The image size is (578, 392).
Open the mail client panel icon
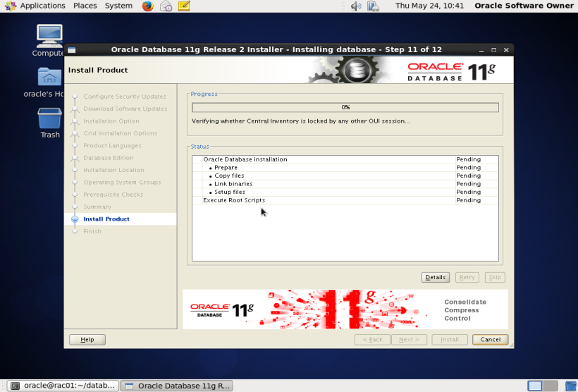[x=166, y=6]
